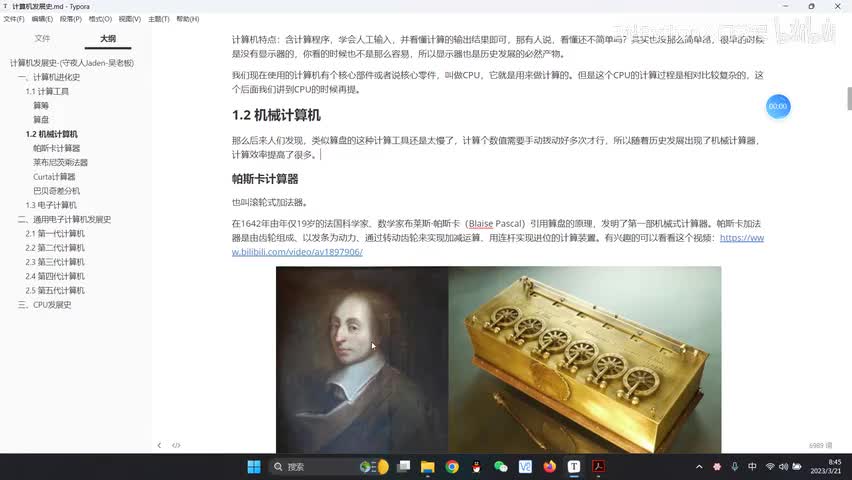Screen dimensions: 852x480
Task: Toggle source code mode icon
Action: [x=176, y=445]
